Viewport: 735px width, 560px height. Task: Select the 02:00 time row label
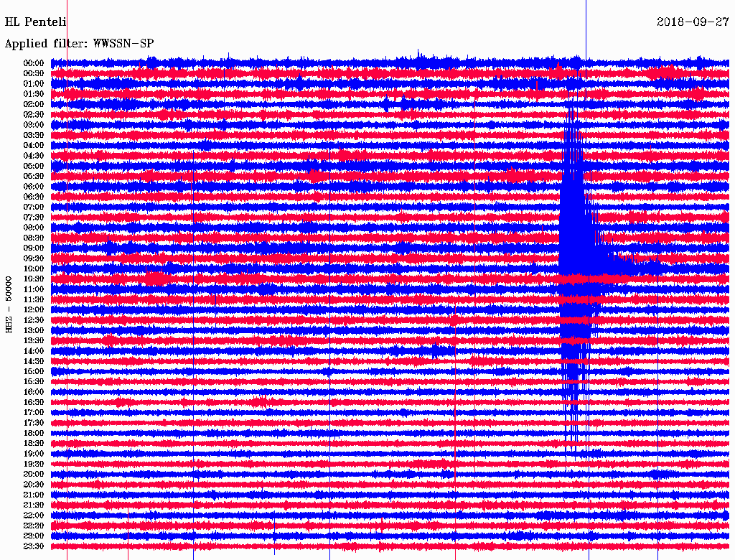(x=33, y=105)
